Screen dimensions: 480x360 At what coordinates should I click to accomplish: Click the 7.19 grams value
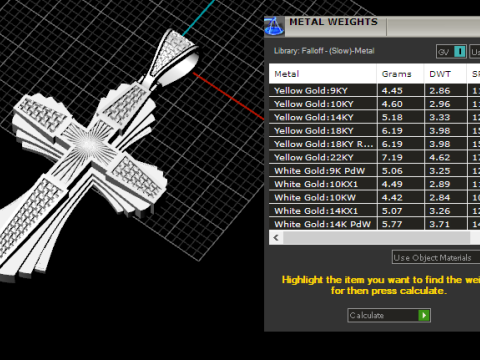coord(392,157)
